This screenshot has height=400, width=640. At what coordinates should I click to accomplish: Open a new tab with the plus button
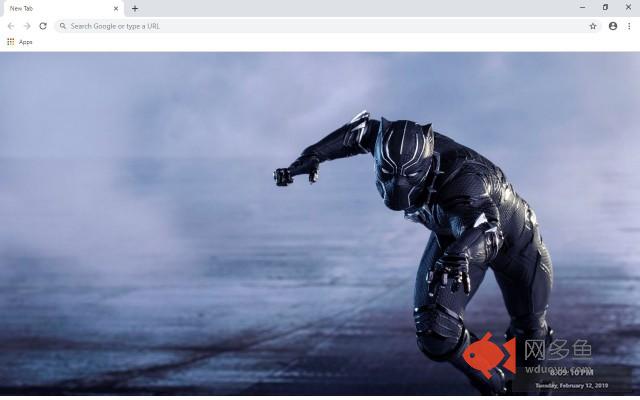[x=135, y=9]
